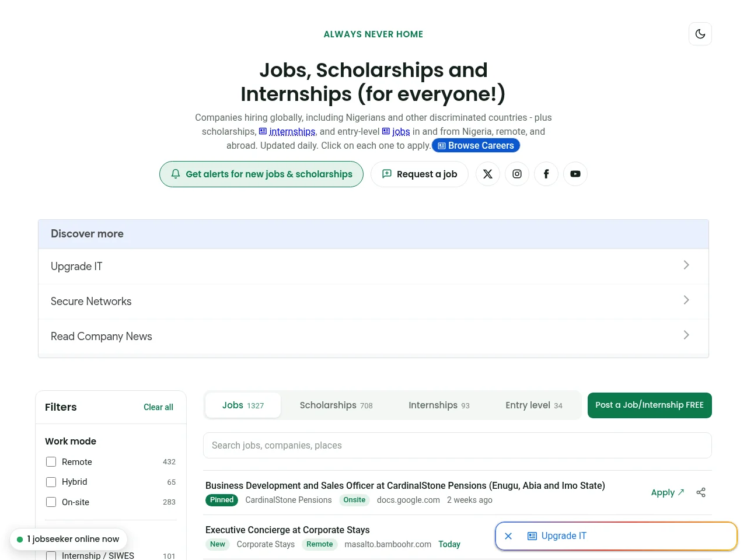Open the Facebook social link
This screenshot has height=560, width=747.
coord(546,174)
